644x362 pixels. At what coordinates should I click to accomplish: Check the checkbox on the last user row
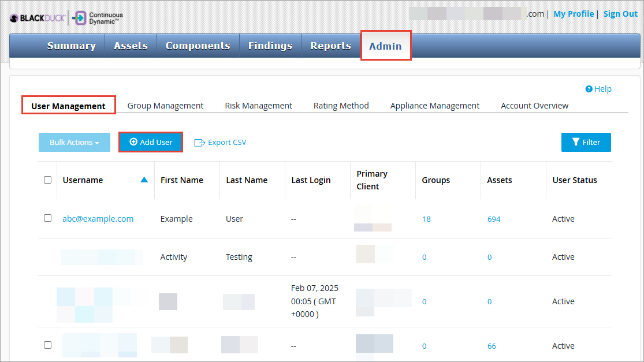pos(47,345)
